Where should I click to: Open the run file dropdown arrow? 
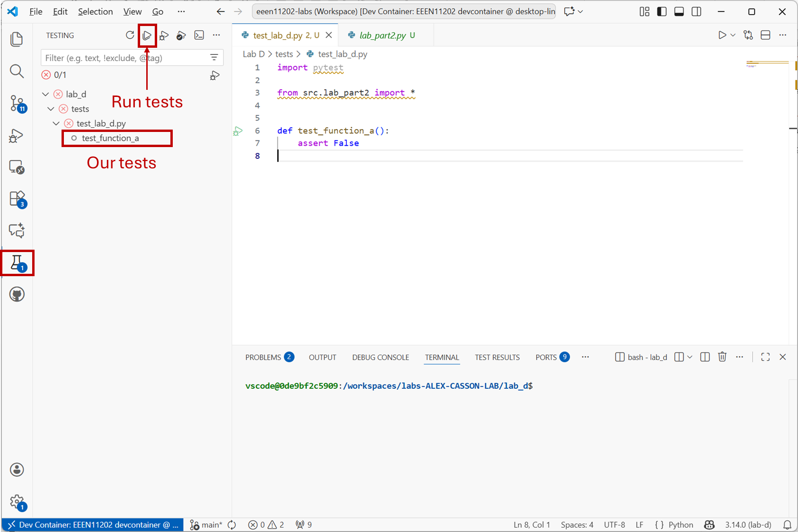pos(733,35)
